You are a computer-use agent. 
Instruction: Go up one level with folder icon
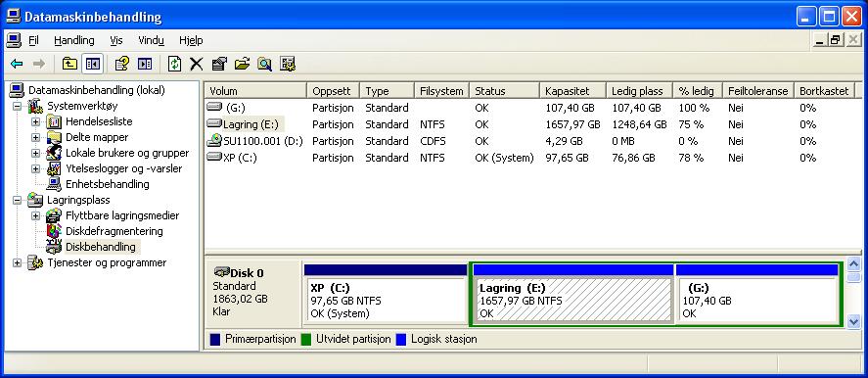69,65
